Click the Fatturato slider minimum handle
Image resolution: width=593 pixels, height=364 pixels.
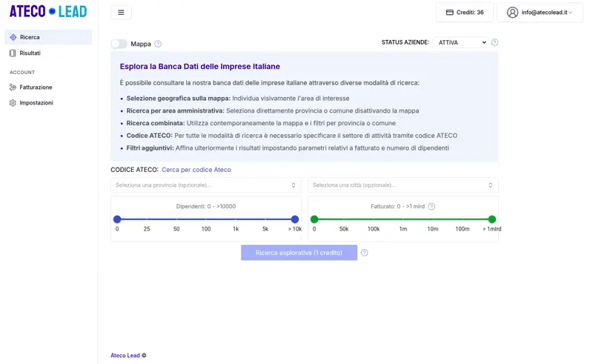(314, 219)
